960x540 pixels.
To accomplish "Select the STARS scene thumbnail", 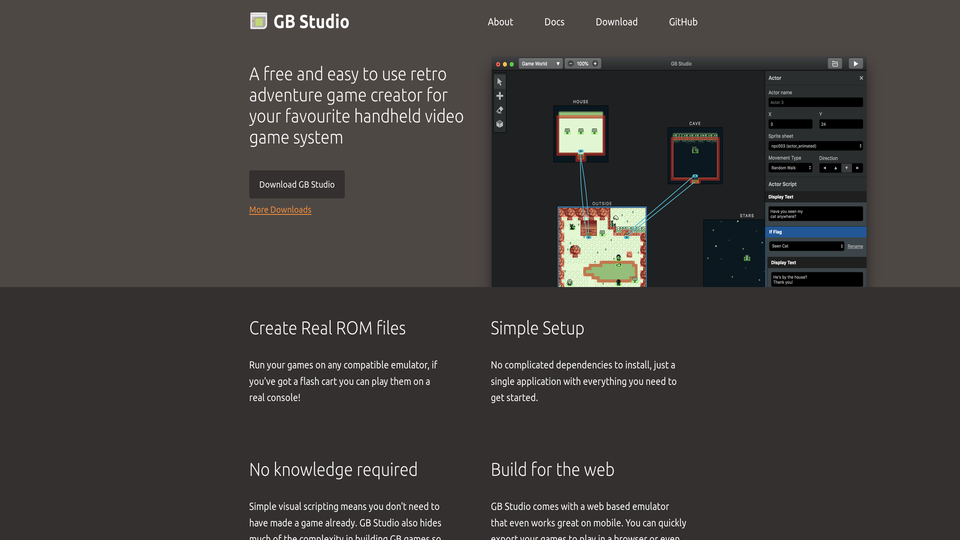I will [x=733, y=253].
